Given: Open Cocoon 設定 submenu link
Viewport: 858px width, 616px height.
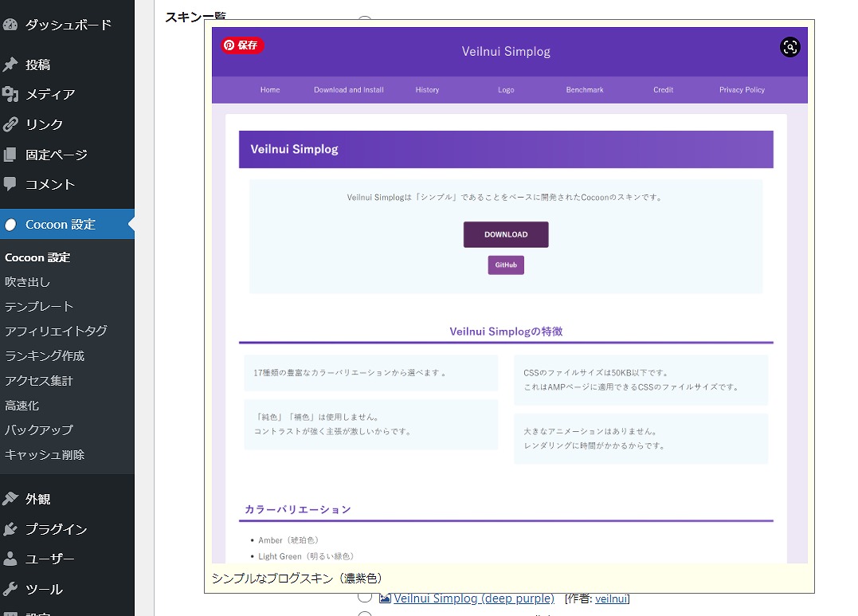Looking at the screenshot, I should pyautogui.click(x=37, y=257).
